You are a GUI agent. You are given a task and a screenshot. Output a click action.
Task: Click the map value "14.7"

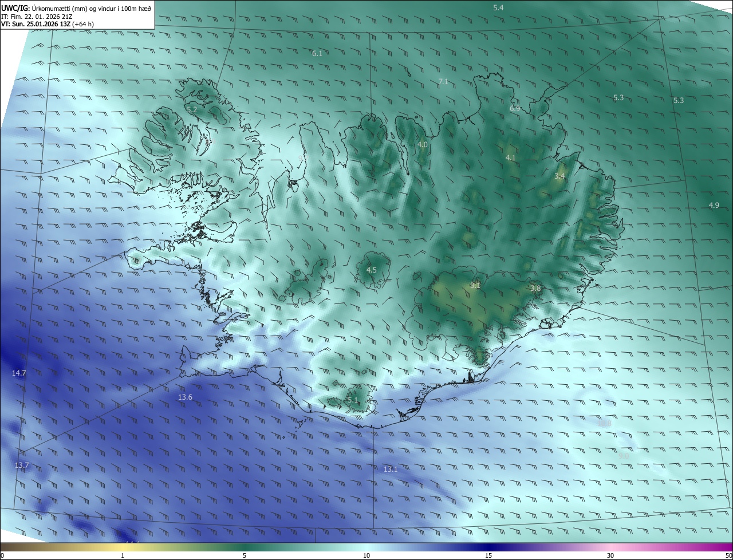[x=19, y=373]
